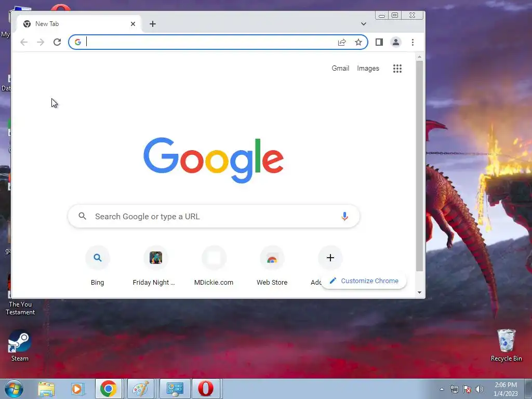
Task: Start voice search with the microphone
Action: [344, 216]
